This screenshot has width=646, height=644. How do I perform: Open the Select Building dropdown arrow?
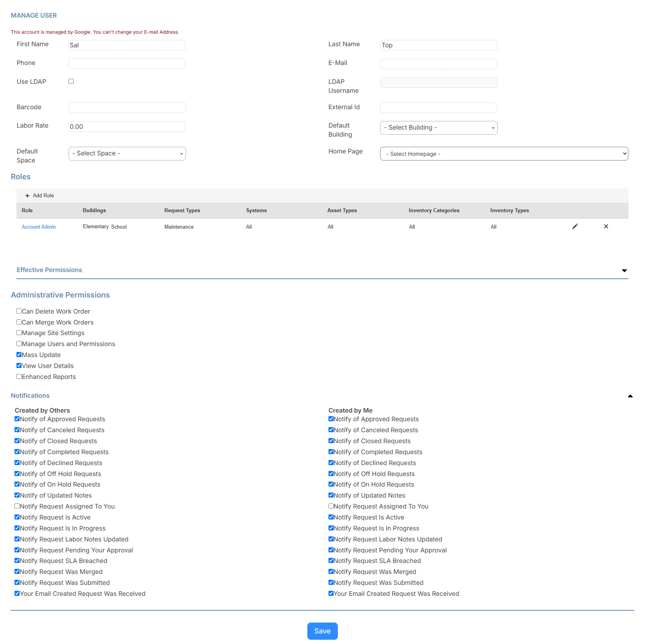click(x=493, y=128)
